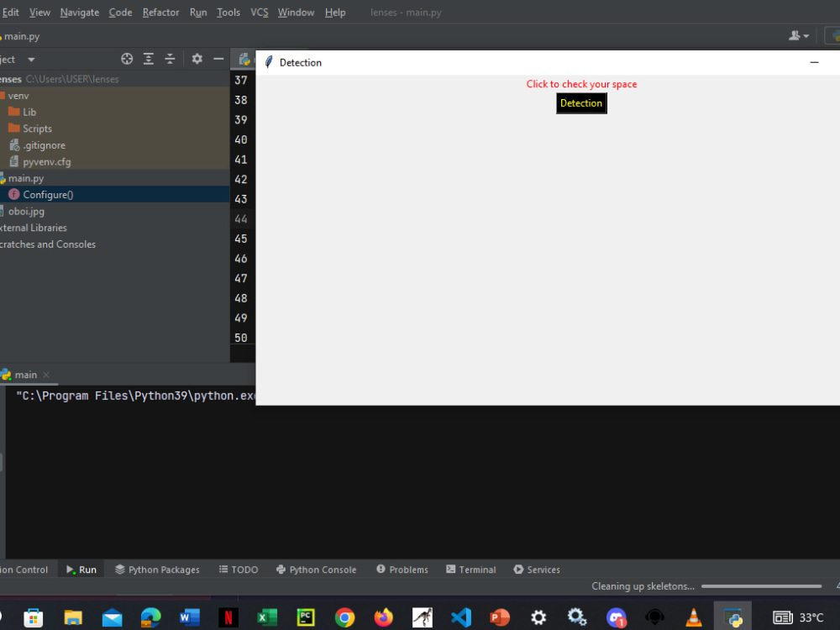Close the 'main' run tab
The width and height of the screenshot is (840, 630).
pyautogui.click(x=46, y=375)
